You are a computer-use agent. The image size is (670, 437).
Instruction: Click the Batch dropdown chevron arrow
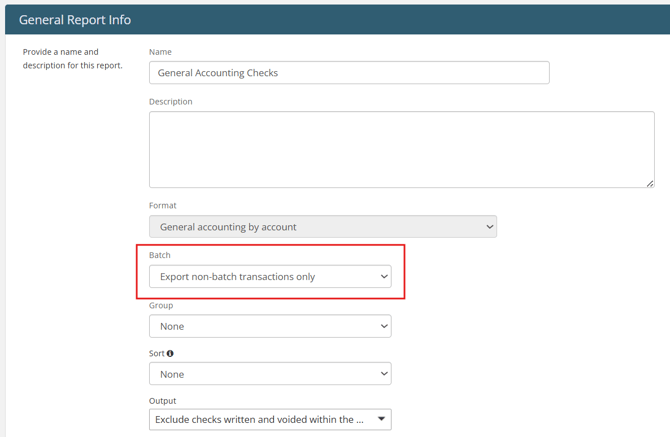pos(384,276)
